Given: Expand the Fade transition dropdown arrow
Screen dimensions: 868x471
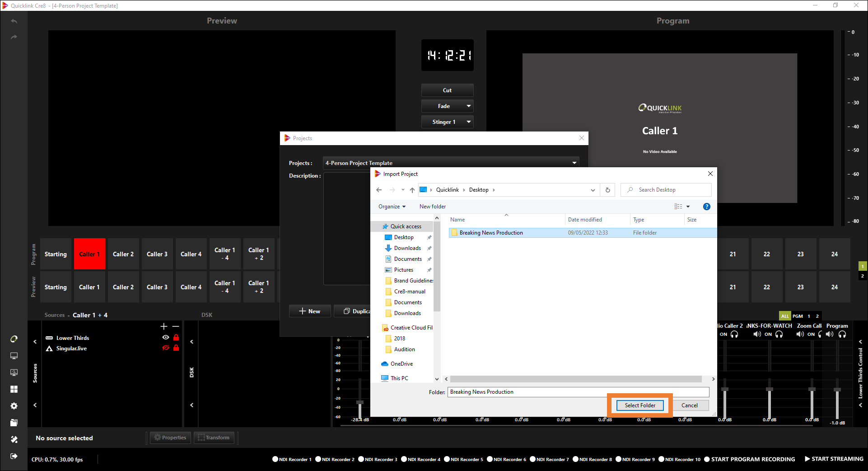Looking at the screenshot, I should point(469,106).
